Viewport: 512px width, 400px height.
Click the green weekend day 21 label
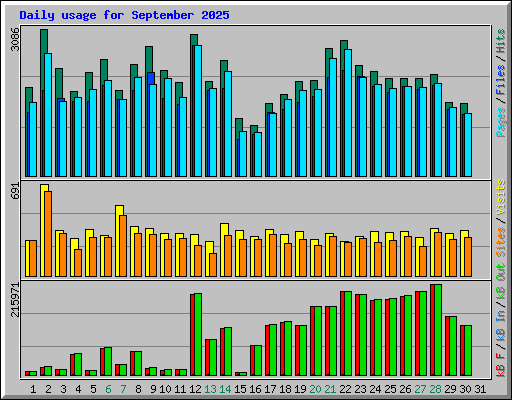point(330,389)
